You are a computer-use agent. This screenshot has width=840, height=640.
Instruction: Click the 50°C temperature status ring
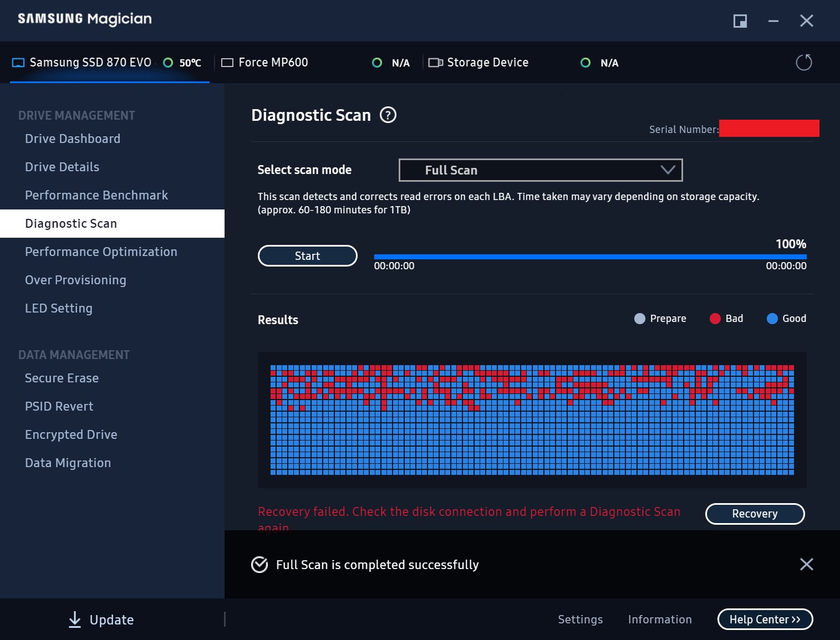[168, 63]
